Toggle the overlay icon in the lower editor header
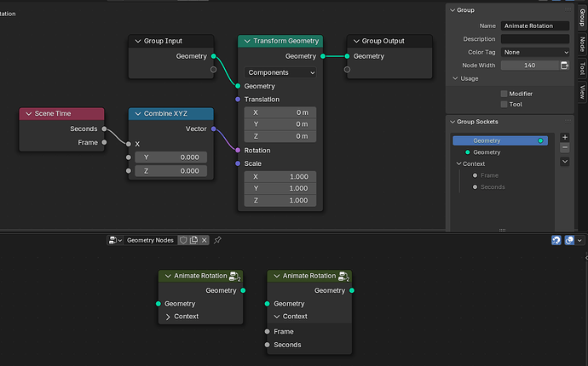The width and height of the screenshot is (588, 366). pyautogui.click(x=569, y=240)
